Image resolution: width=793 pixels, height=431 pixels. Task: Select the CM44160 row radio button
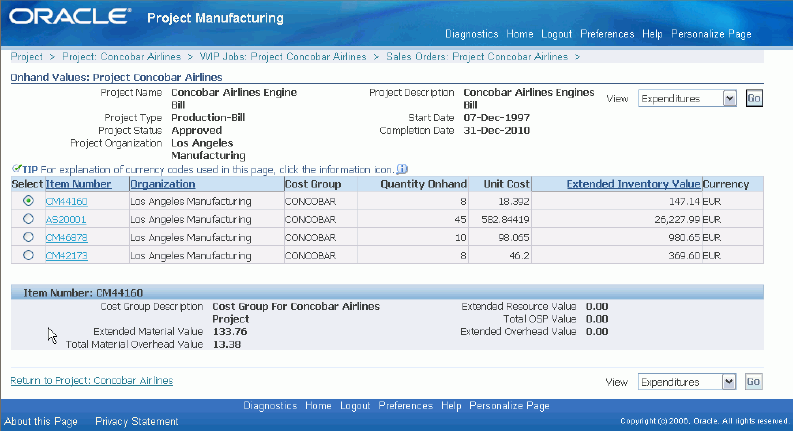(x=28, y=201)
